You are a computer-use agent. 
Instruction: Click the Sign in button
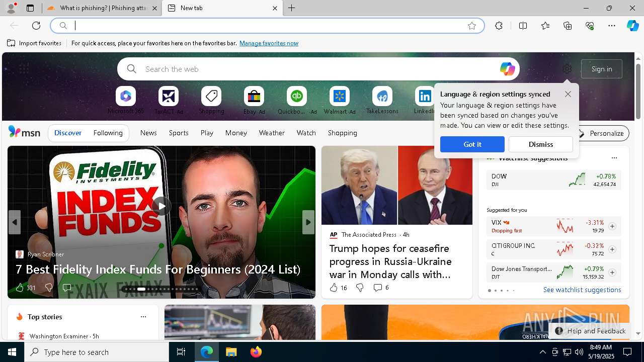pos(602,69)
